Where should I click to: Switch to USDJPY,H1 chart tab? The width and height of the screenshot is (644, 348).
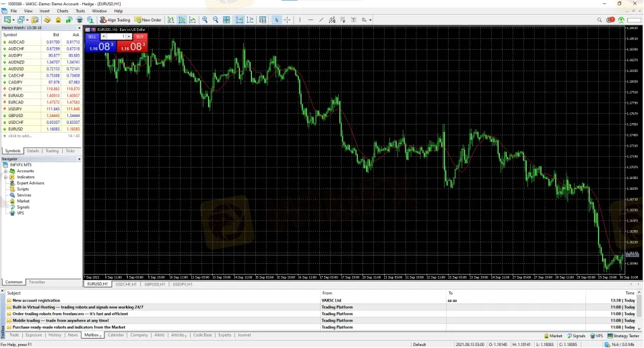[x=183, y=285]
